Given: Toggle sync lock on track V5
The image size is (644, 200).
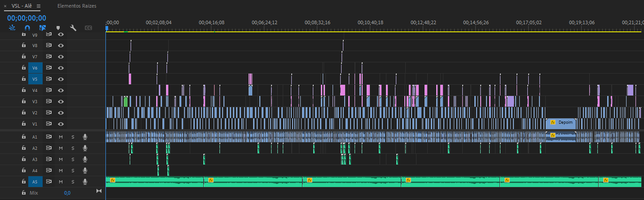Looking at the screenshot, I should coord(49,79).
